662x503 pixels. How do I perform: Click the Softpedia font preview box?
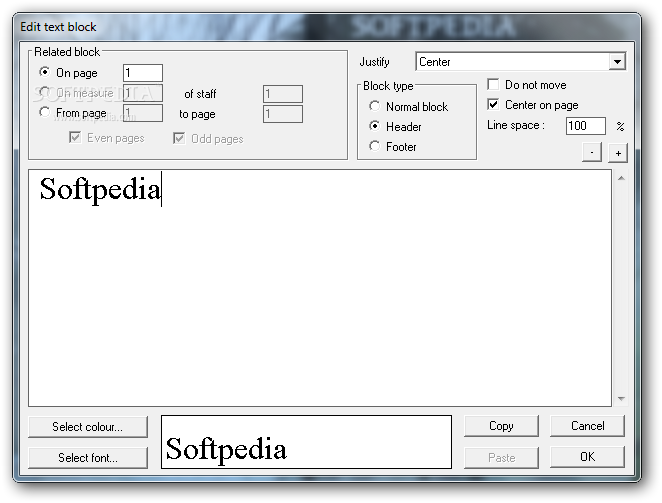pos(307,442)
